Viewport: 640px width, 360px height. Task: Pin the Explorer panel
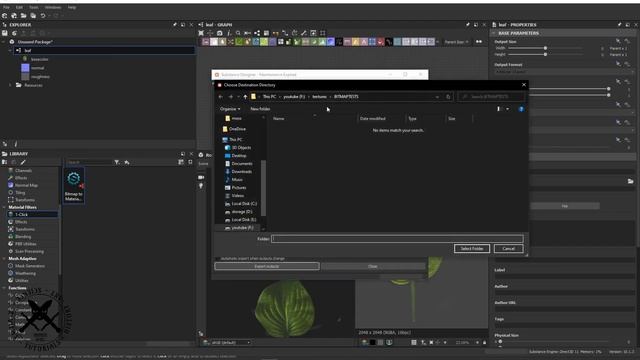[x=175, y=24]
